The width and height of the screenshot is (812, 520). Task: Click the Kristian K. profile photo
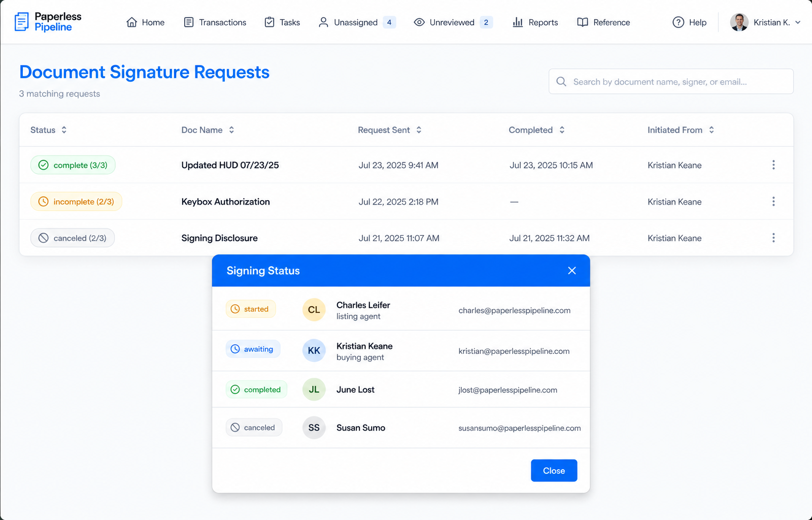(739, 22)
